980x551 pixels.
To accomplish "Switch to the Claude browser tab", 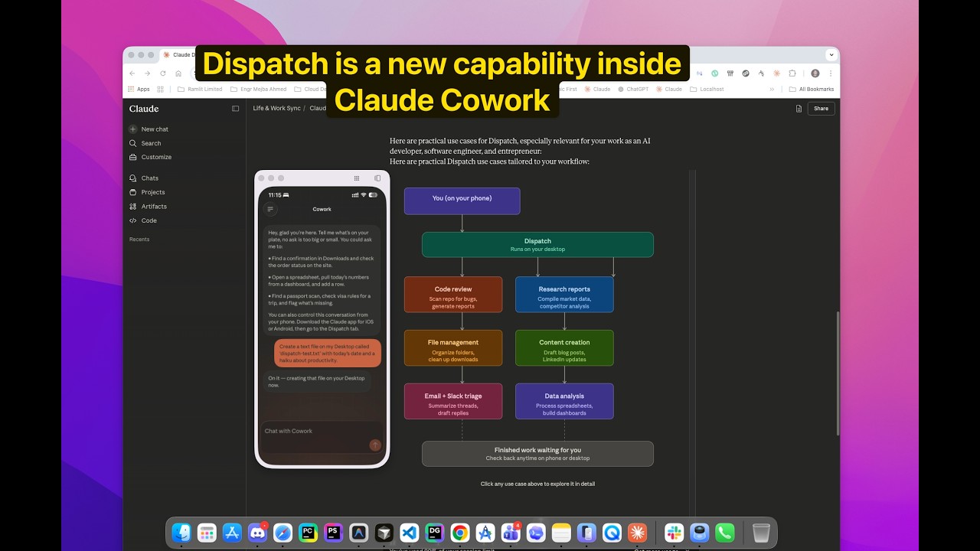I will tap(178, 55).
